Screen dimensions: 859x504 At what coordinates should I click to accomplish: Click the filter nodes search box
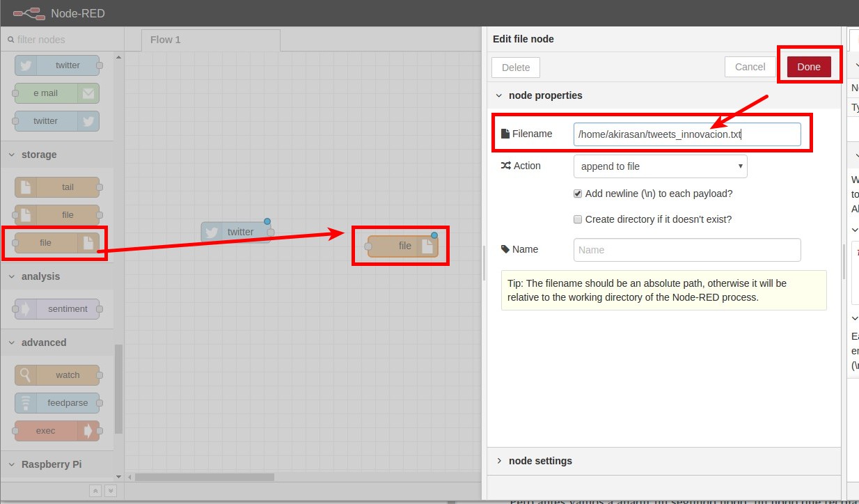62,40
